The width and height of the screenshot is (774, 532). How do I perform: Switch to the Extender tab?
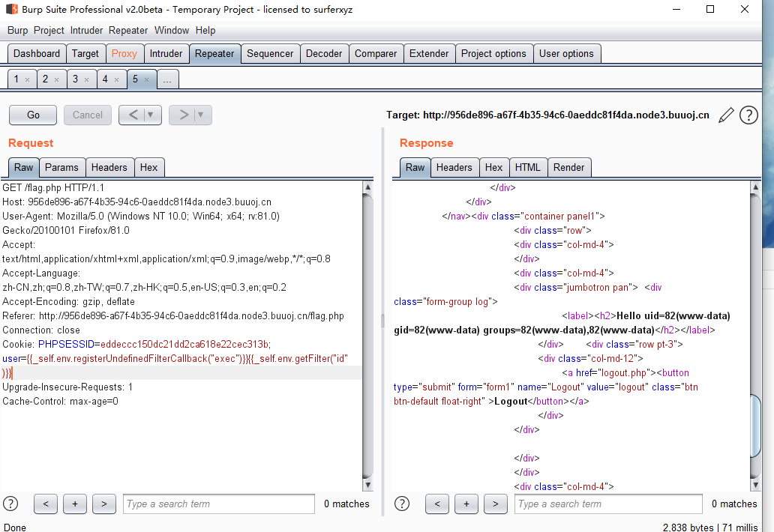[429, 54]
